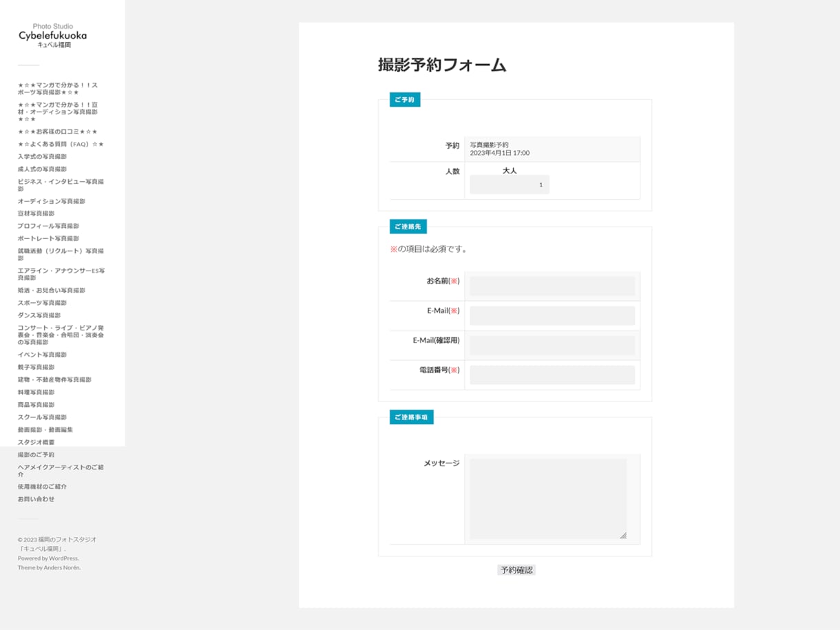The width and height of the screenshot is (840, 630).
Task: Open 動画撮影・動画編集 link
Action: pos(45,429)
